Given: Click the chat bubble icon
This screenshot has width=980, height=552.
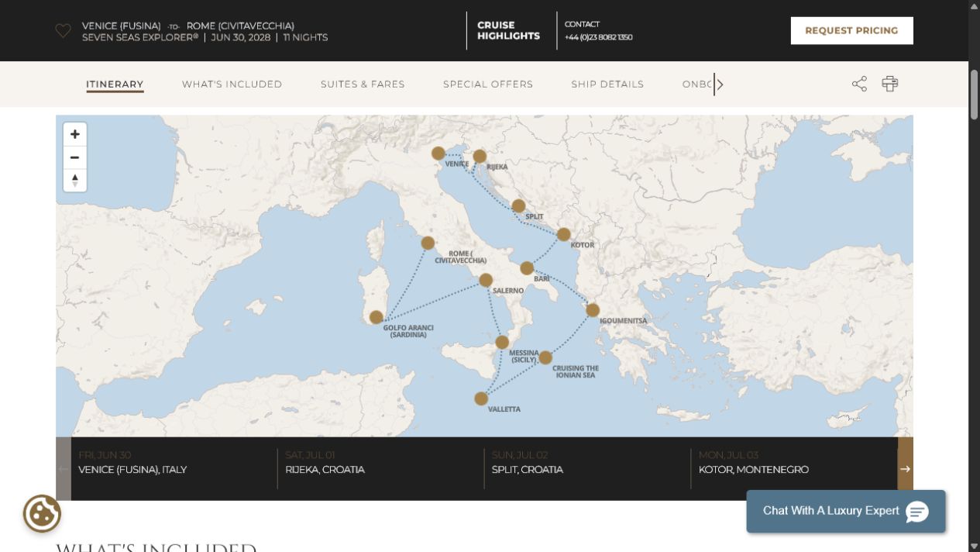Looking at the screenshot, I should 916,511.
